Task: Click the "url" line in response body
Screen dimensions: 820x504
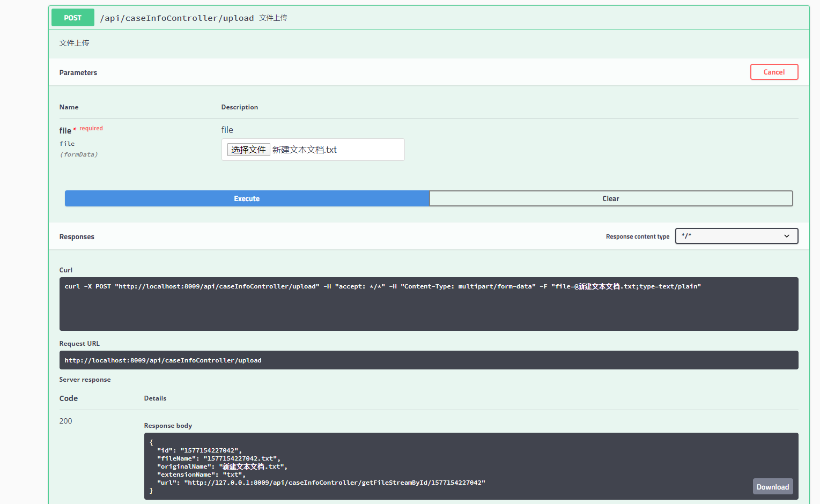Action: (321, 483)
